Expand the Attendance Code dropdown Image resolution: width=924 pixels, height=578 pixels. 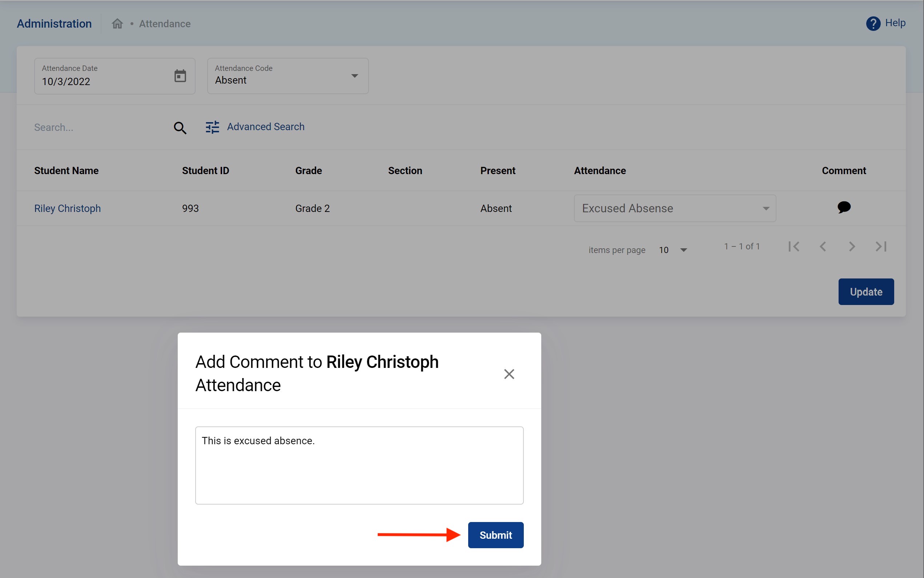354,76
